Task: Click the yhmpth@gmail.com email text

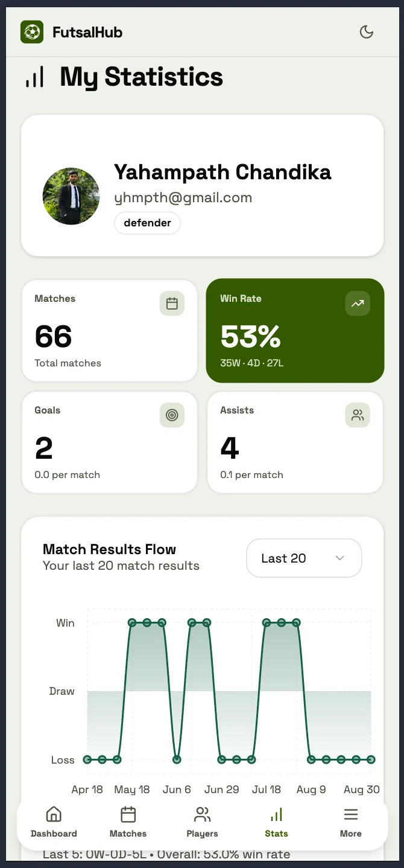Action: (183, 197)
